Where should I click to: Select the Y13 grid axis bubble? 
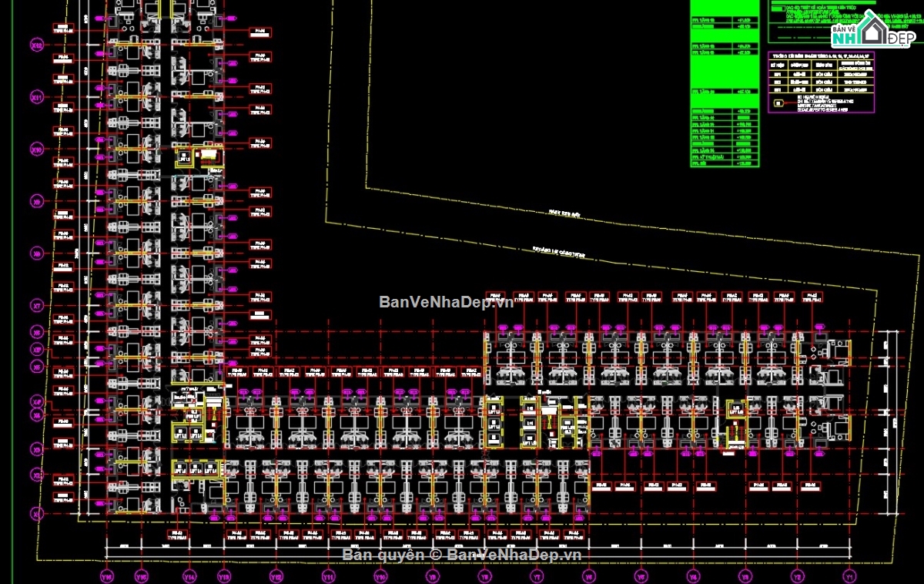[x=224, y=576]
